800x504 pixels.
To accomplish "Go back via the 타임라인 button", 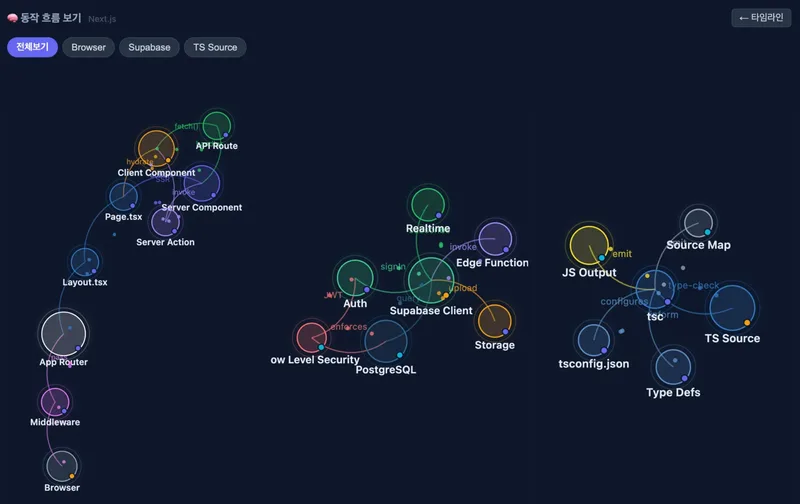I will (761, 18).
